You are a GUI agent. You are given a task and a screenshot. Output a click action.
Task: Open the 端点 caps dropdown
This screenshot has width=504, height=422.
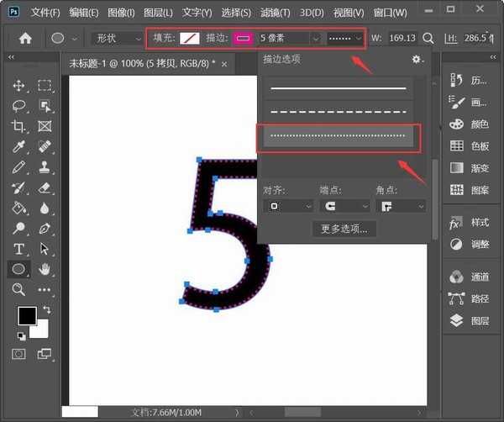coord(344,206)
